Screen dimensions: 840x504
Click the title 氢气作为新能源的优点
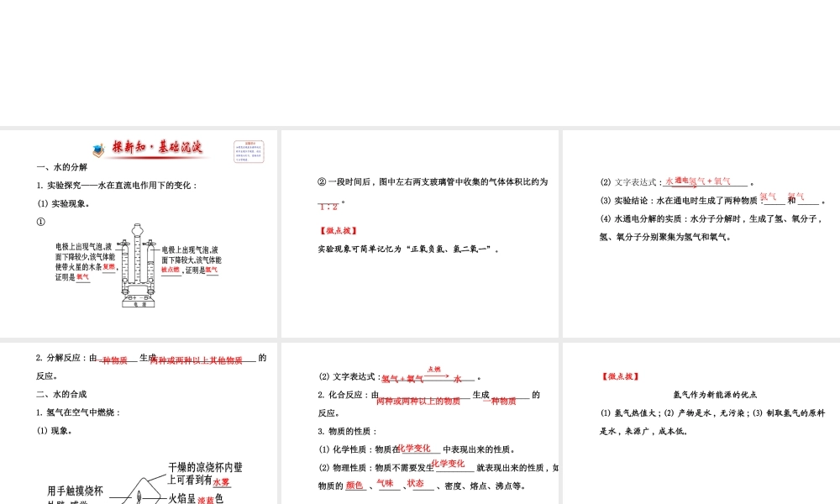pos(715,395)
